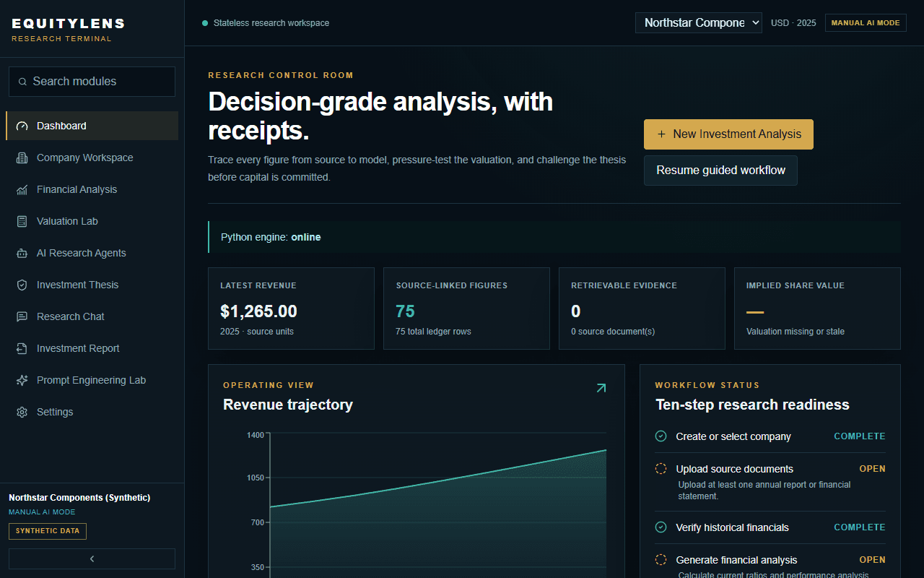This screenshot has width=924, height=578.
Task: Click the Valuation missing or stale text
Action: (x=796, y=332)
